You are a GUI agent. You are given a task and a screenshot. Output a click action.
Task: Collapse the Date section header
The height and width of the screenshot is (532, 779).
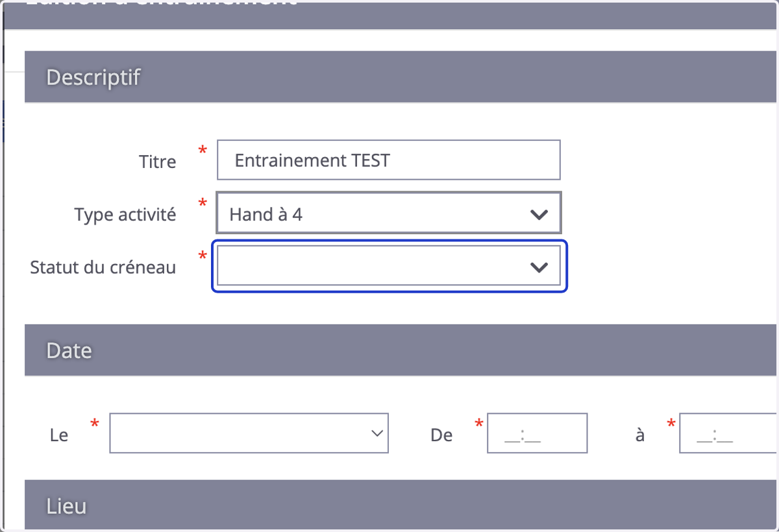[x=401, y=350]
